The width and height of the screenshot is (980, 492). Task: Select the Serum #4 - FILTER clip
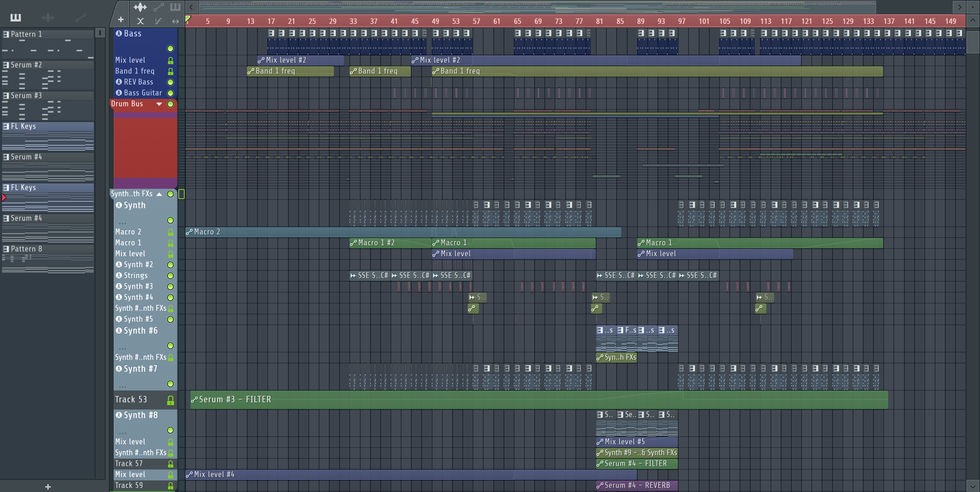[x=637, y=464]
